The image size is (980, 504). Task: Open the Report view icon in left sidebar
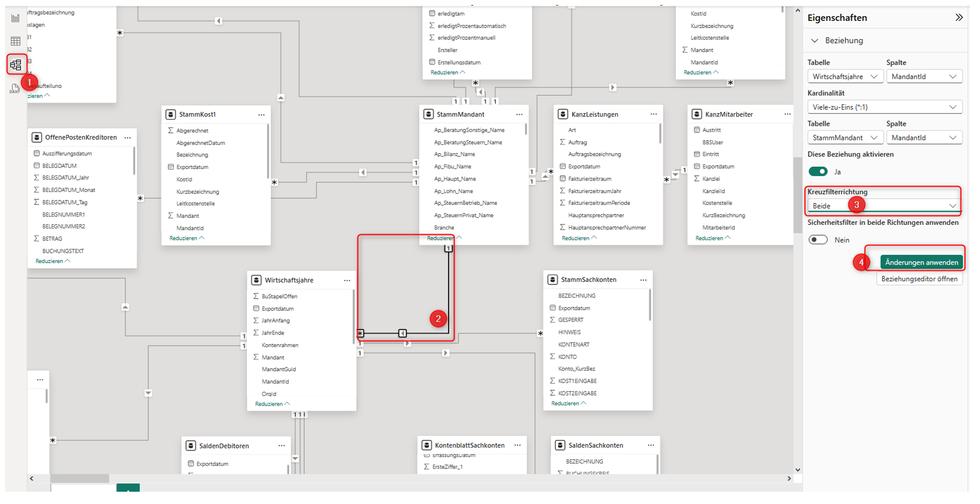[15, 18]
